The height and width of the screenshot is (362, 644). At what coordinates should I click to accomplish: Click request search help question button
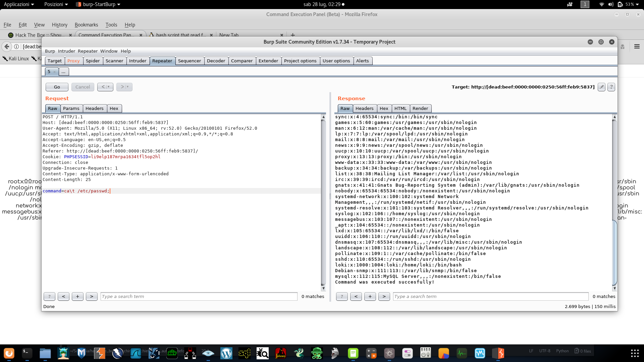49,296
